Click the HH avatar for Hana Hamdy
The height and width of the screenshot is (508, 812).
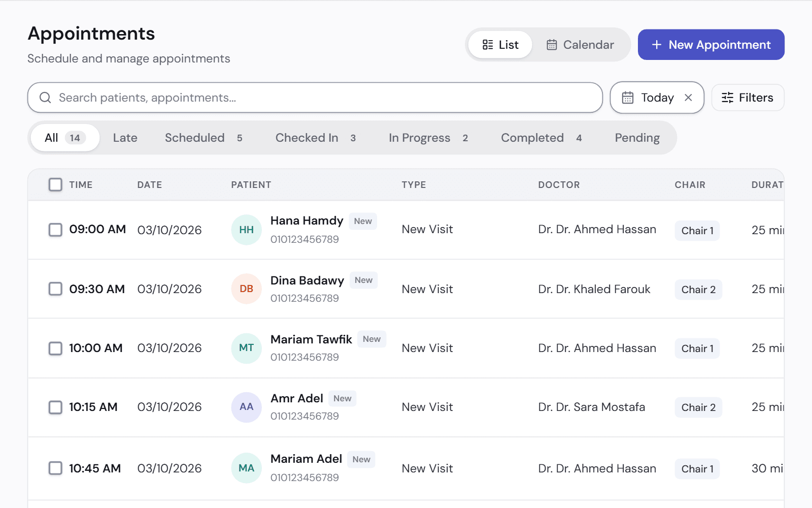[247, 230]
